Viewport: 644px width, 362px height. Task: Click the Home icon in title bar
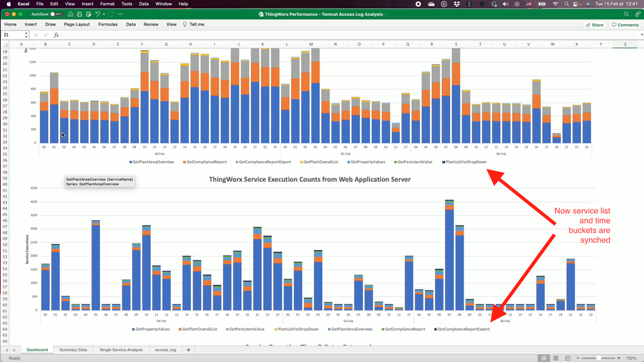[71, 14]
